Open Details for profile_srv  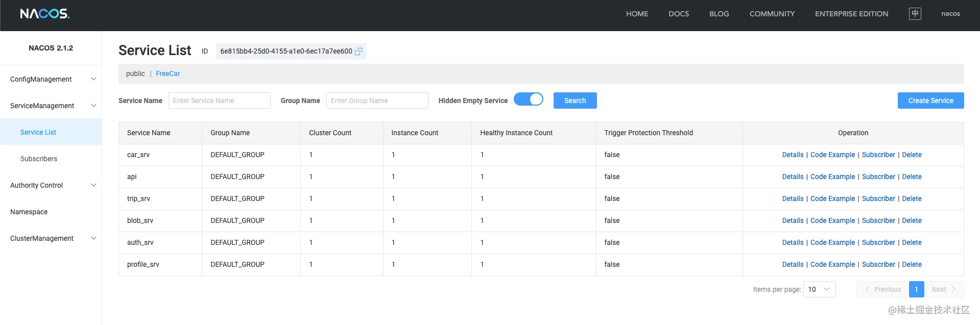point(793,264)
